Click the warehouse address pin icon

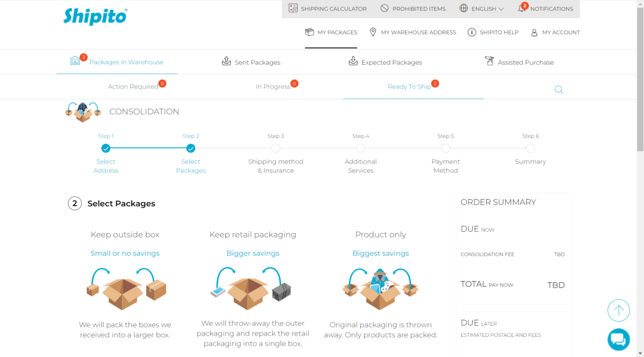(x=373, y=32)
